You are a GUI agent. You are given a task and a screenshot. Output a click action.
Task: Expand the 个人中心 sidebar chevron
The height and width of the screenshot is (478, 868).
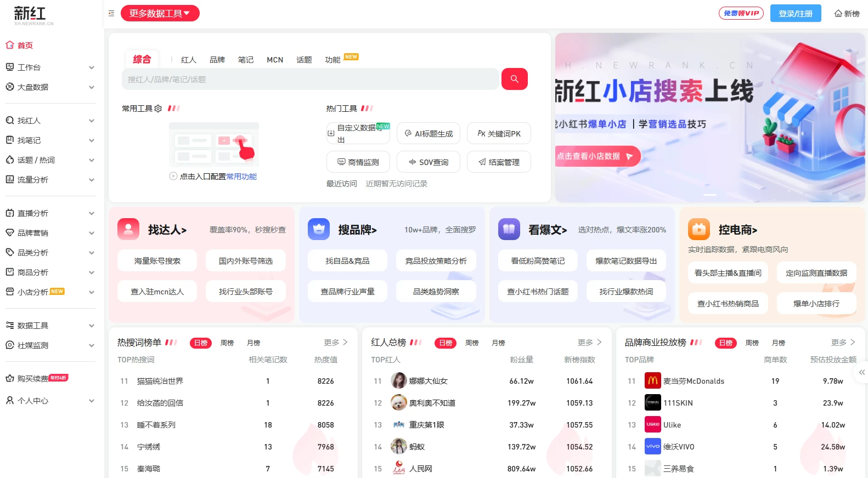(x=92, y=401)
